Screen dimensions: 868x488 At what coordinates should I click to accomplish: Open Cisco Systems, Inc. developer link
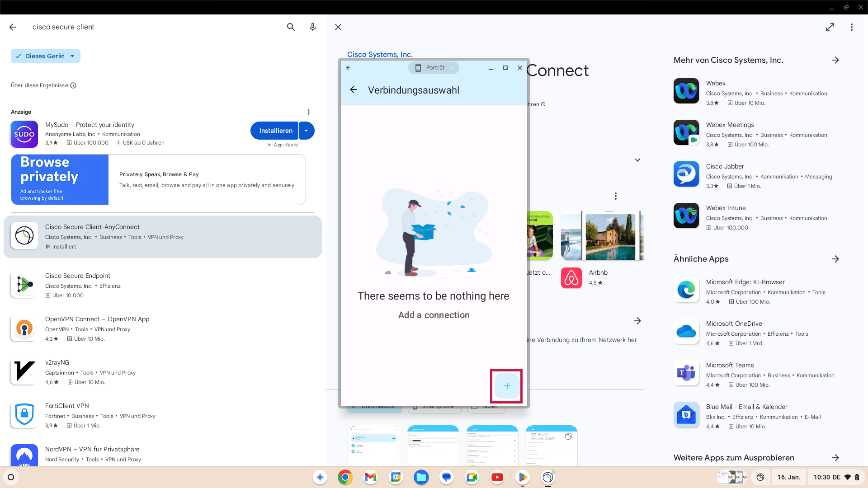pos(380,54)
